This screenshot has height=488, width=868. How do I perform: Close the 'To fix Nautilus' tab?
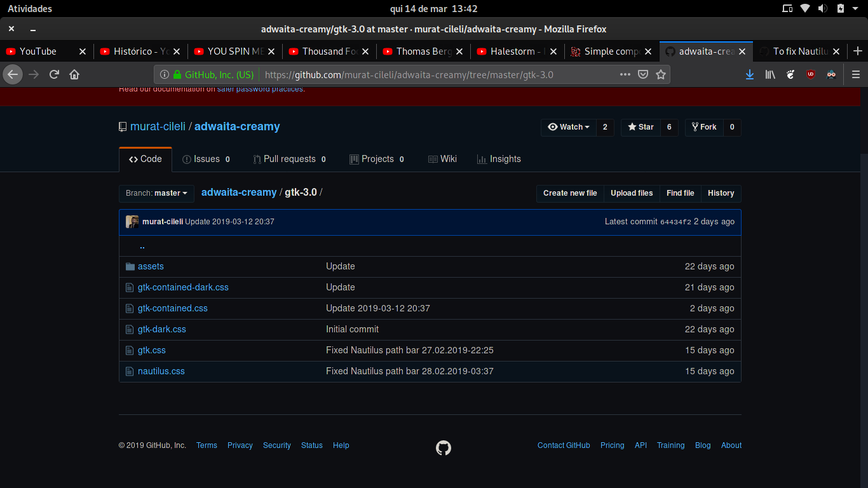click(x=836, y=51)
